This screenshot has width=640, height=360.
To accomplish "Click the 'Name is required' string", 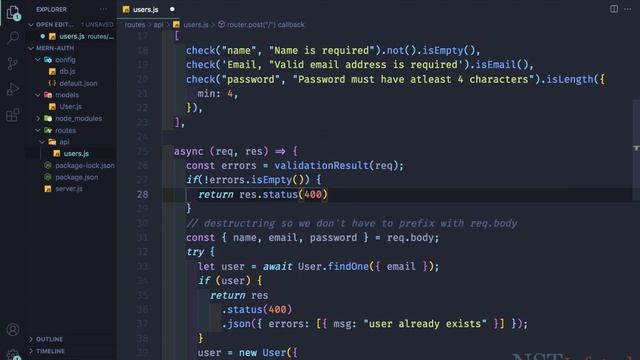I will (x=322, y=51).
